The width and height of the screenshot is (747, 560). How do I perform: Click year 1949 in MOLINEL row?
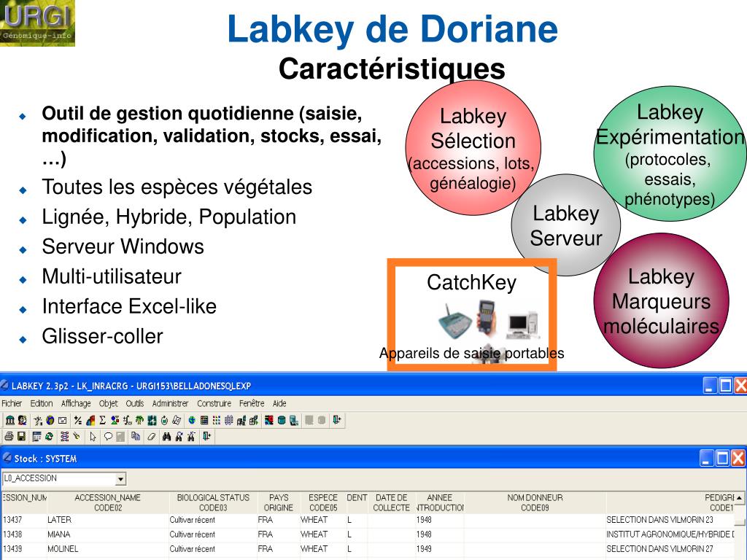tap(424, 548)
